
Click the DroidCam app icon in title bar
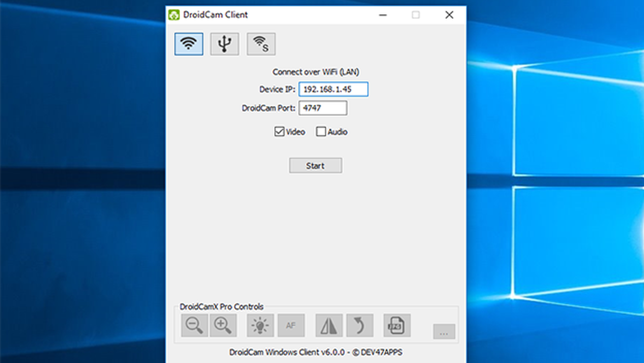(174, 15)
